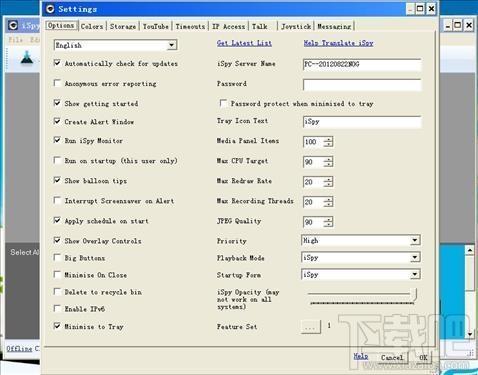Viewport: 478px width, 375px height.
Task: Click iSpy main window logo icon
Action: (x=13, y=25)
